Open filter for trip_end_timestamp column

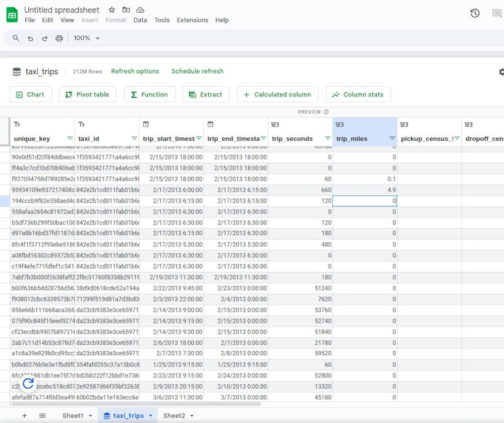coord(263,138)
